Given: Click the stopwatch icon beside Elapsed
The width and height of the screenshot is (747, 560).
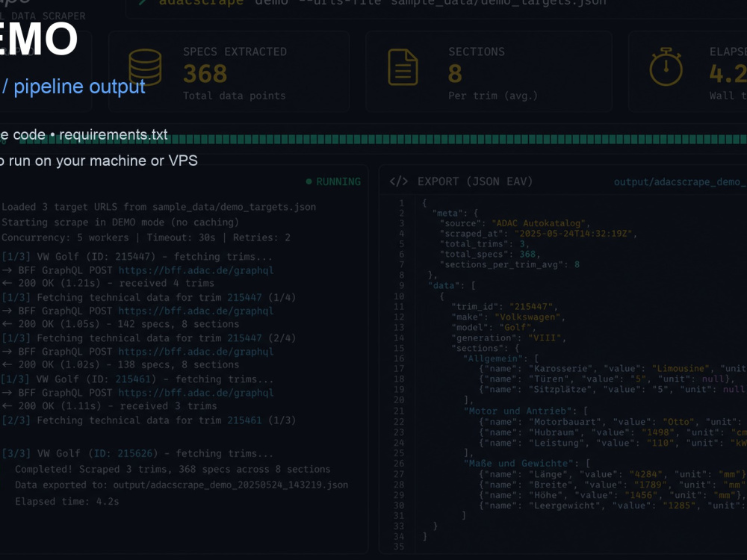Looking at the screenshot, I should [666, 67].
